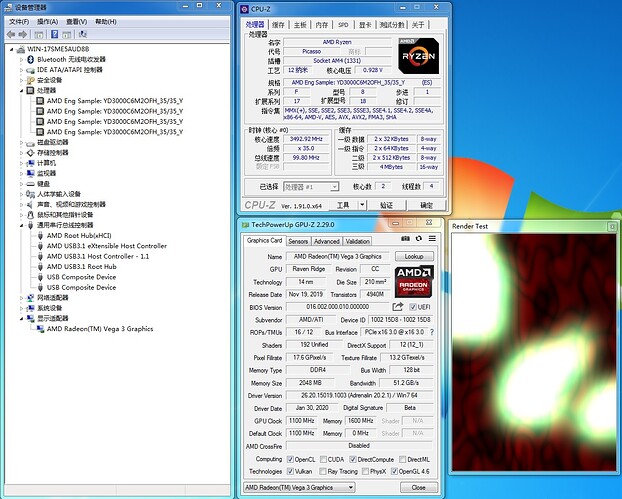Click the IDE ATA/ATAPI controller icon

[x=31, y=70]
